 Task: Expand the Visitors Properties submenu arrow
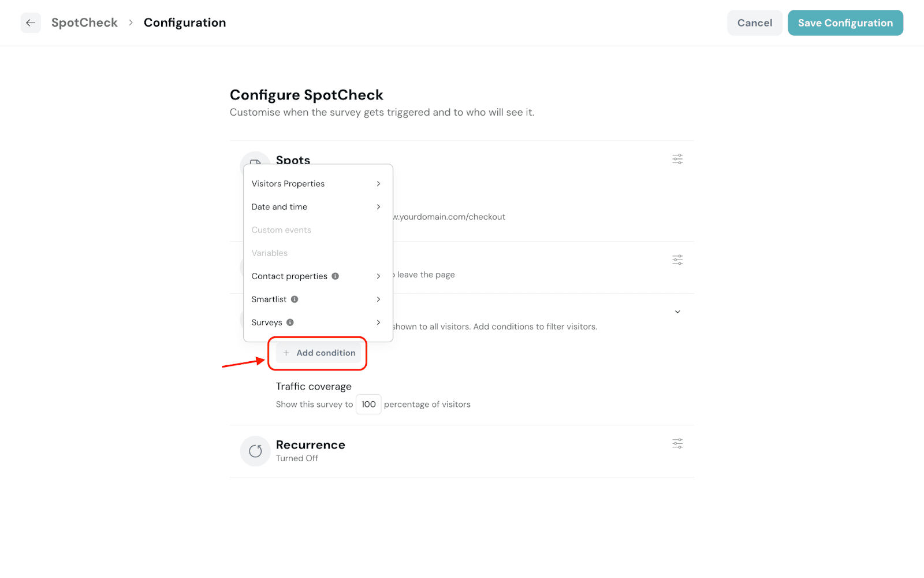[378, 184]
